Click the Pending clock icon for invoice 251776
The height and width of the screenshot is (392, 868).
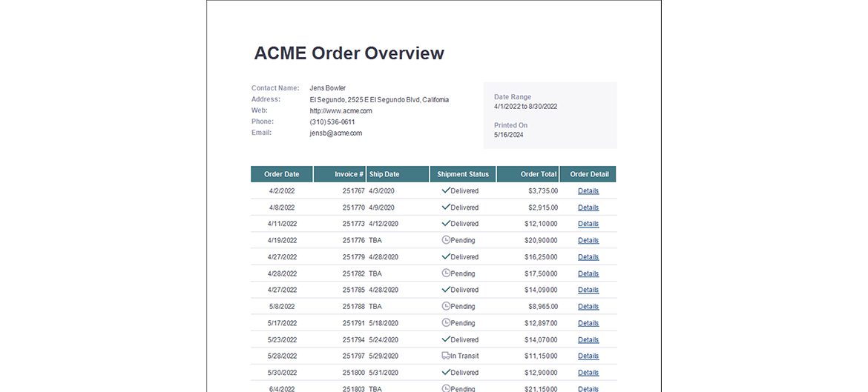pos(446,240)
